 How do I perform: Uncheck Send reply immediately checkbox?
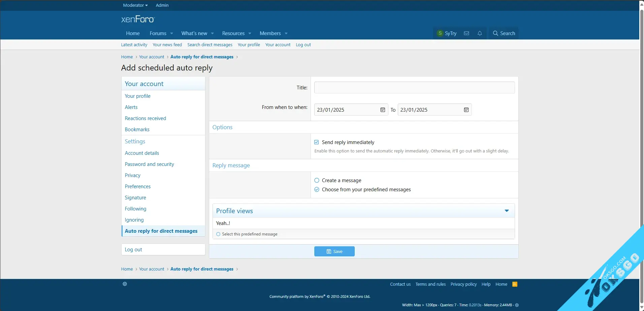(x=317, y=142)
